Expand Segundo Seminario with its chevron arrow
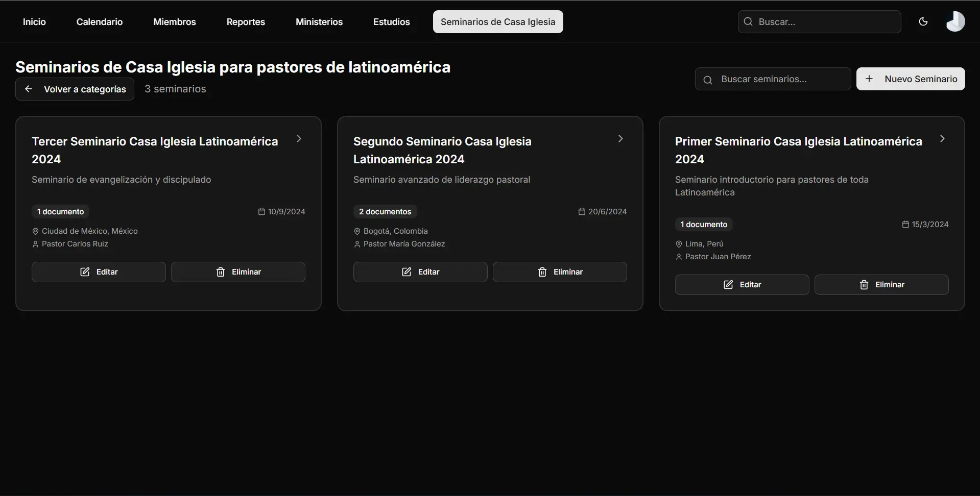980x496 pixels. tap(620, 139)
